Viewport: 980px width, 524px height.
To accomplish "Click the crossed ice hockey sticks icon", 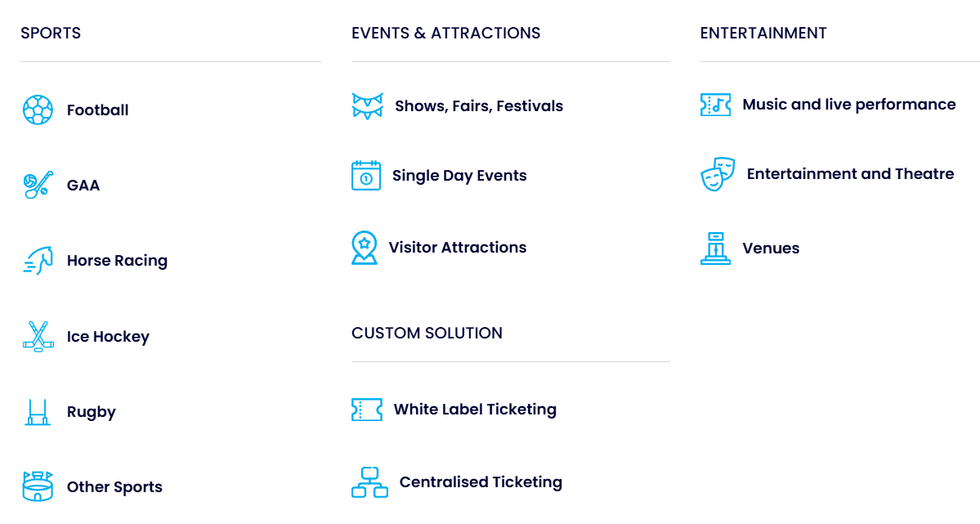I will [38, 336].
